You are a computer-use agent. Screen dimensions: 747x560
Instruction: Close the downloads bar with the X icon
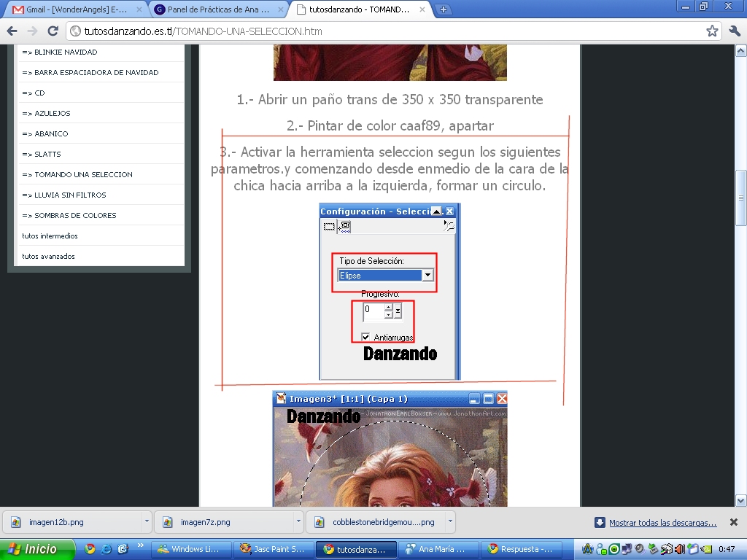(x=734, y=522)
